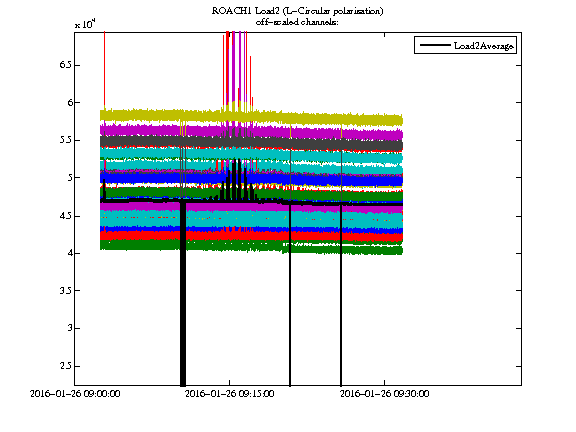The width and height of the screenshot is (576, 432).
Task: Select the 4.5 y-axis tick label
Action: (x=64, y=216)
